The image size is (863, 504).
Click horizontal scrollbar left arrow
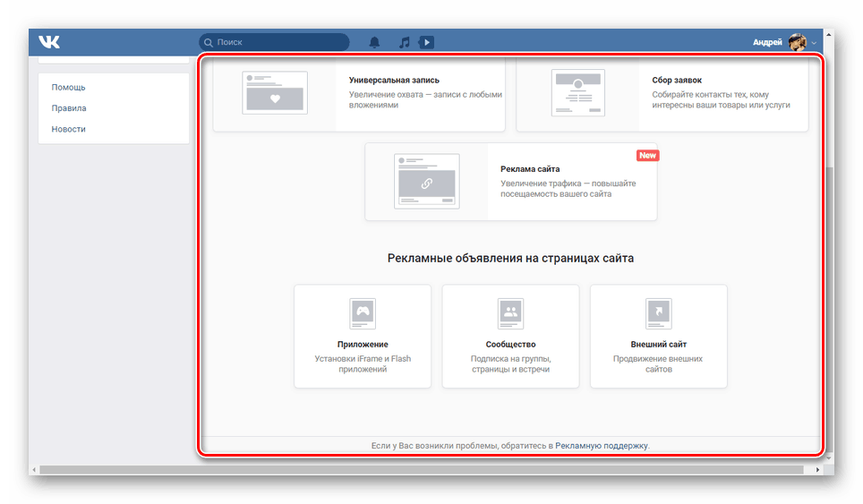tap(35, 470)
